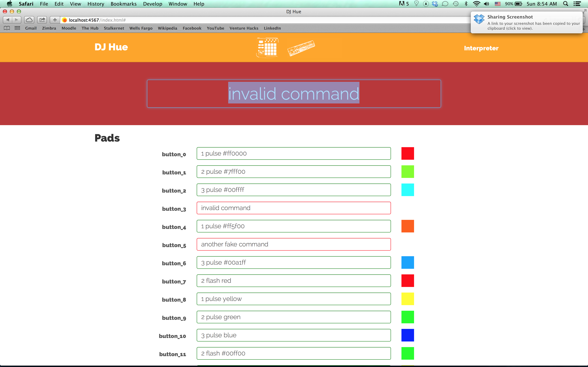Viewport: 588px width, 367px height.
Task: Show the bookmarks reading list icon
Action: [7, 28]
